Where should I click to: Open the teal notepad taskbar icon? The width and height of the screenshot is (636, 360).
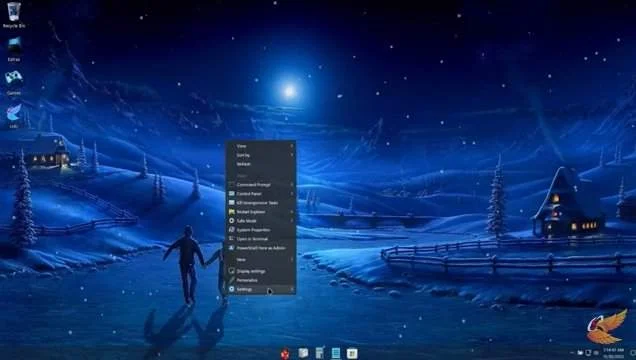coord(336,353)
